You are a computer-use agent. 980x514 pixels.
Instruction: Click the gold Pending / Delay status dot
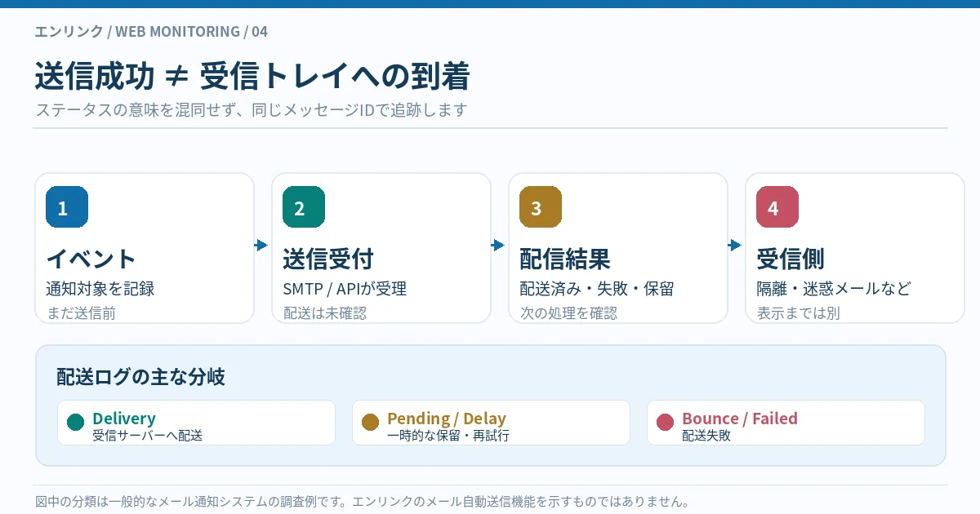(x=371, y=422)
